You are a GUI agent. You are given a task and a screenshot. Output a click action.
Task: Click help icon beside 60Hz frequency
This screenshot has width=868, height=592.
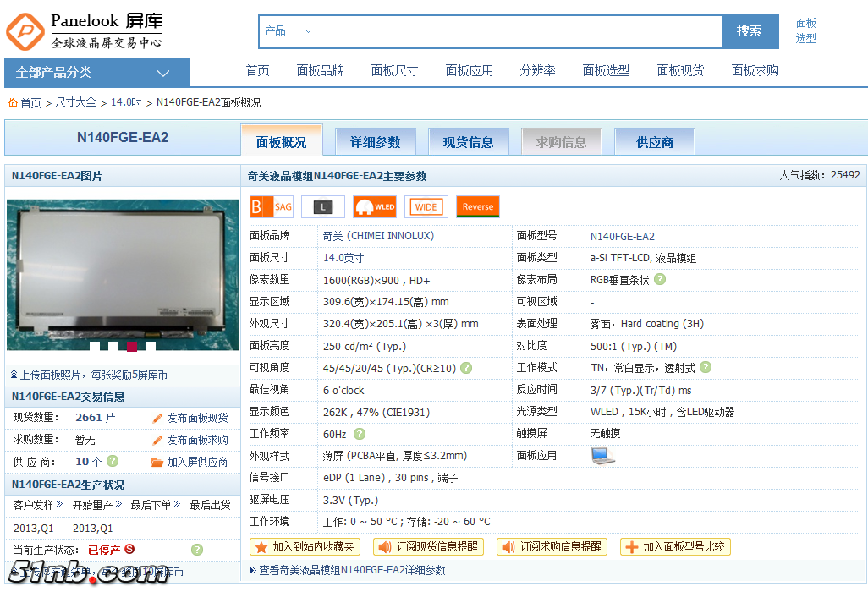(360, 434)
